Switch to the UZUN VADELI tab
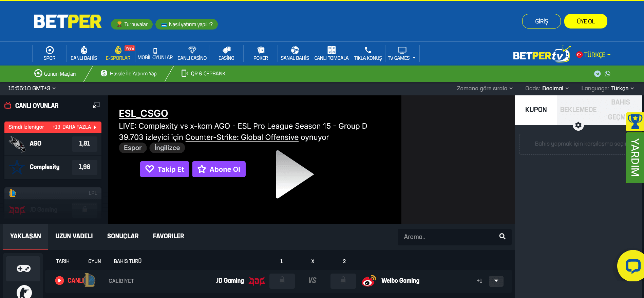644x298 pixels. tap(74, 236)
